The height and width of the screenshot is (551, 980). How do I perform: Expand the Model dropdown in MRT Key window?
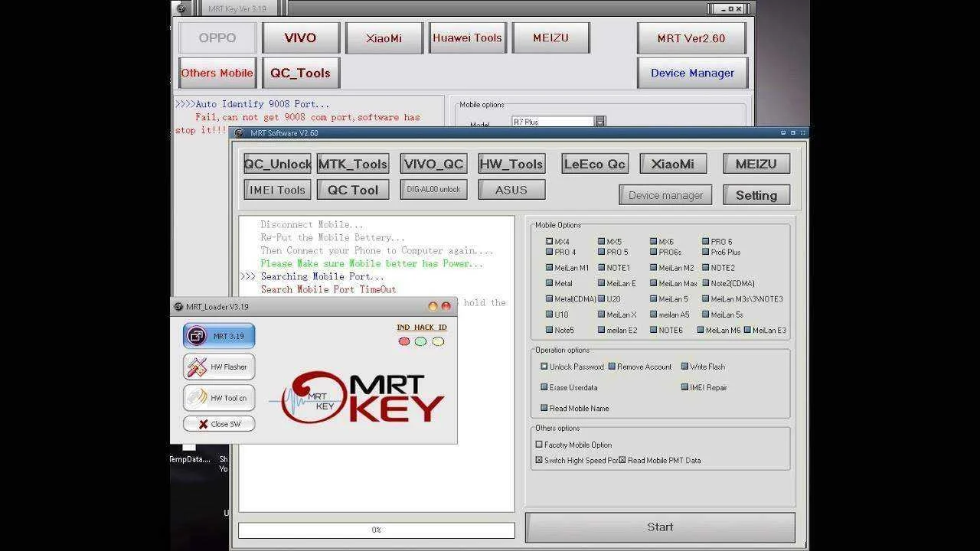click(600, 122)
